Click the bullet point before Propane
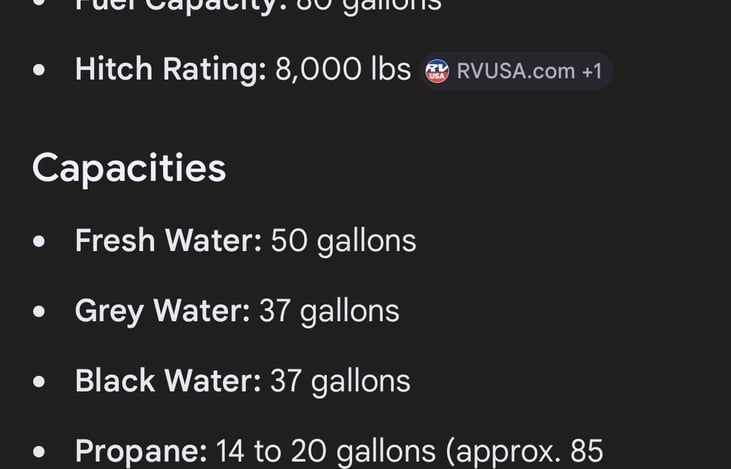This screenshot has width=731, height=469. tap(39, 451)
